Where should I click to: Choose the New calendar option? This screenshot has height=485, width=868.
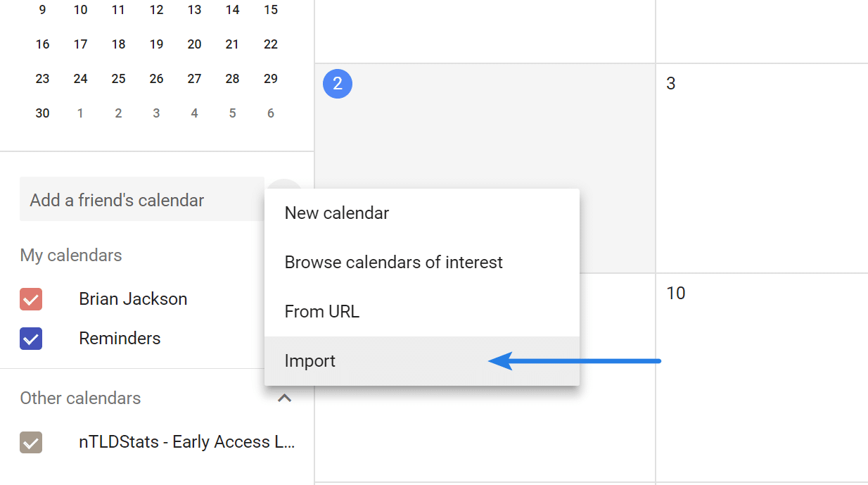coord(336,213)
